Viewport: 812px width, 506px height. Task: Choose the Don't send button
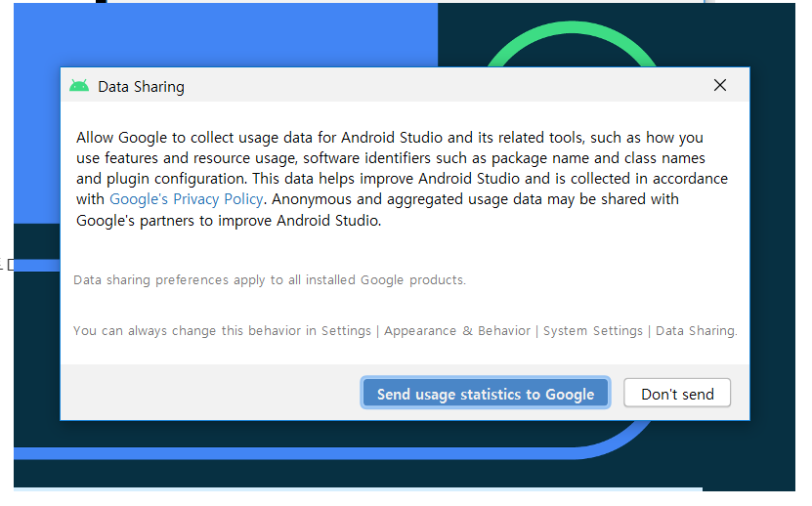[x=677, y=394]
